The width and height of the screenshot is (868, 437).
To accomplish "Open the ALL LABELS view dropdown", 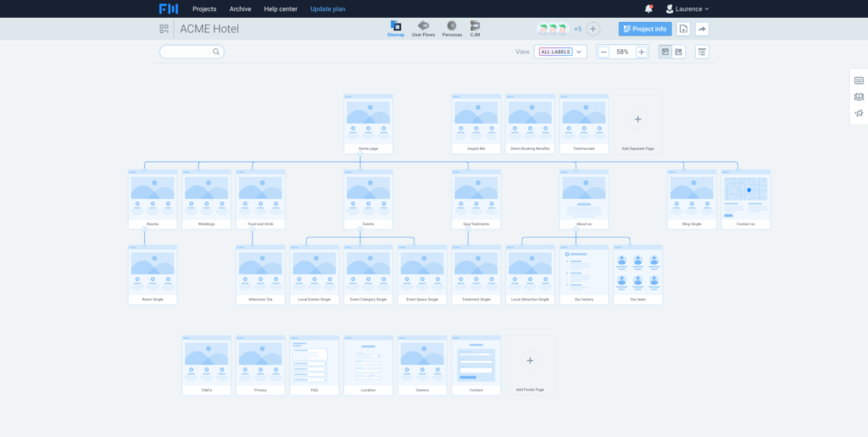I will [x=560, y=52].
